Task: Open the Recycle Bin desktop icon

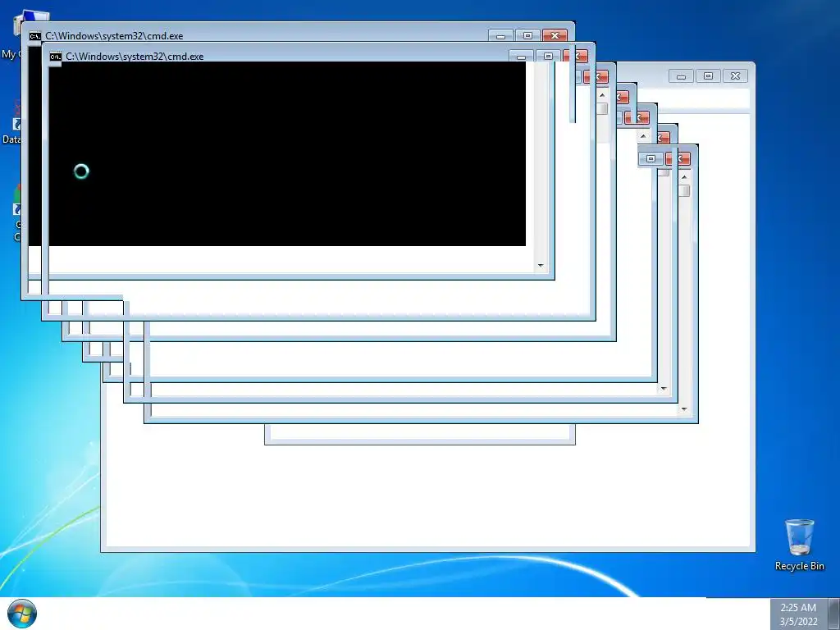Action: 799,545
